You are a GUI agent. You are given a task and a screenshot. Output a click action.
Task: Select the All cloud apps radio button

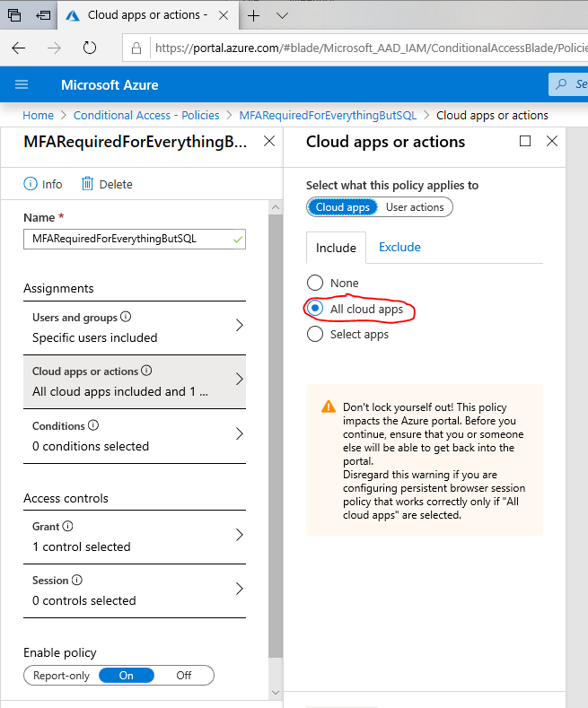(x=315, y=309)
